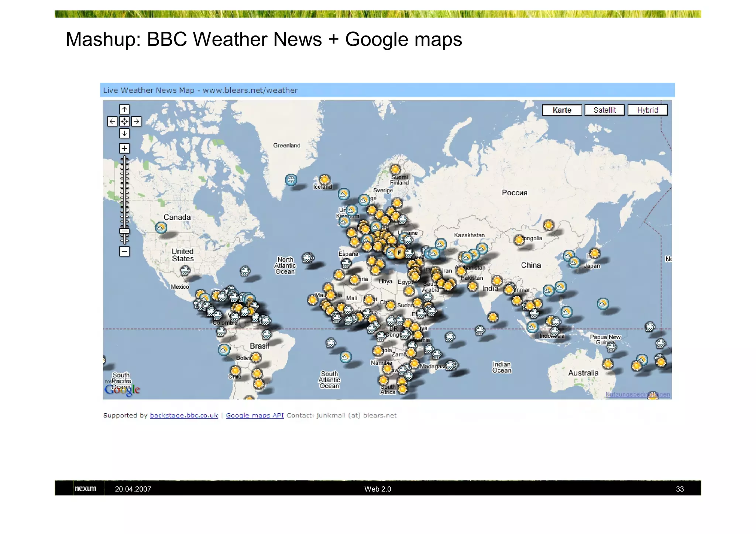
Task: Click the cloudy weather marker in Canada
Action: (x=161, y=227)
